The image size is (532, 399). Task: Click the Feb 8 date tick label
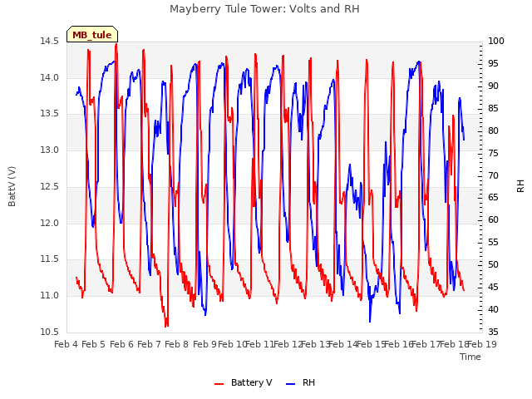(176, 344)
